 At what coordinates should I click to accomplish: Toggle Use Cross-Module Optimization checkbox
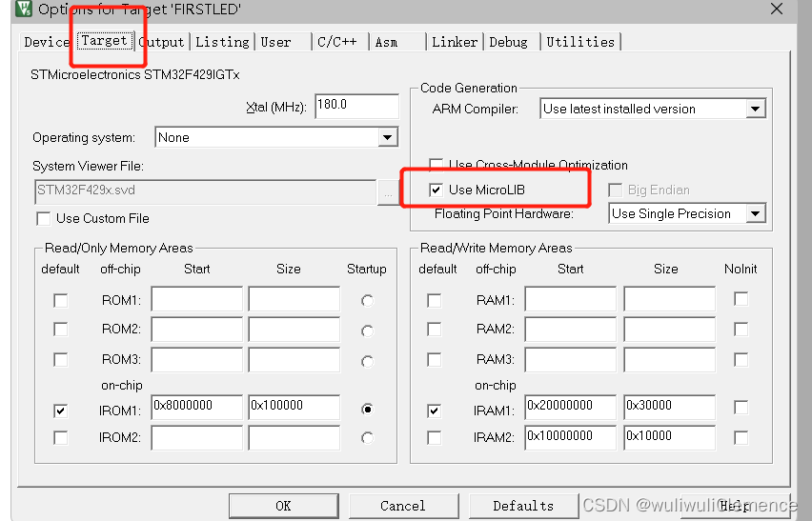click(x=436, y=165)
